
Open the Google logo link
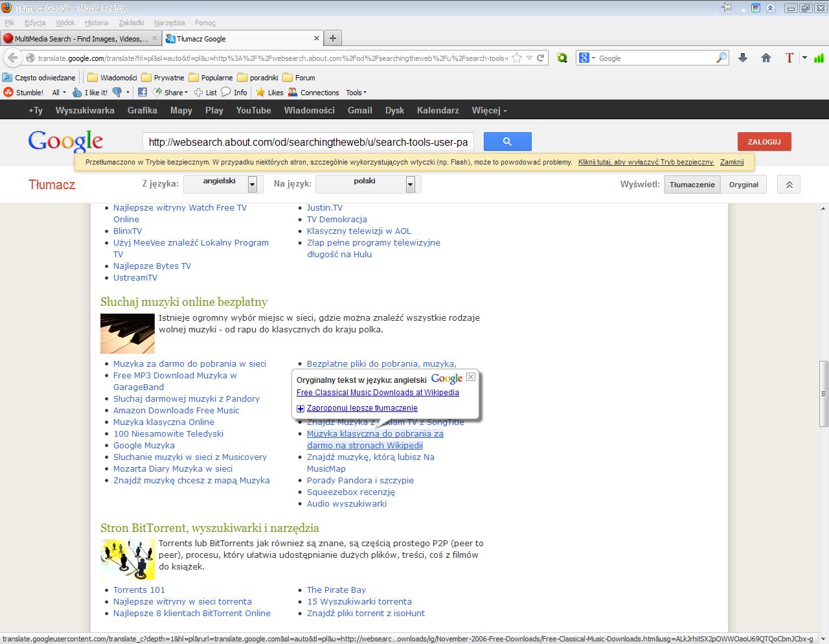coord(65,141)
